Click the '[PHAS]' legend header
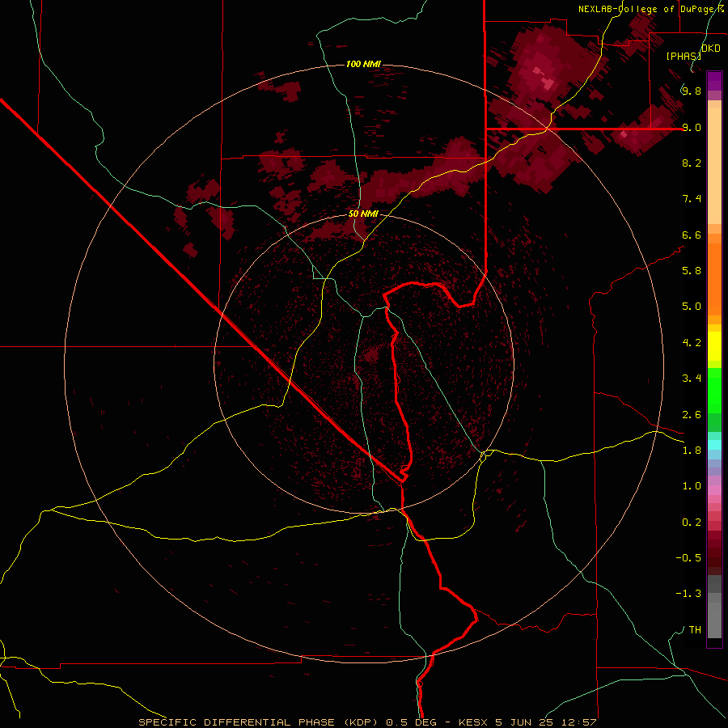Viewport: 728px width, 728px height. point(684,56)
